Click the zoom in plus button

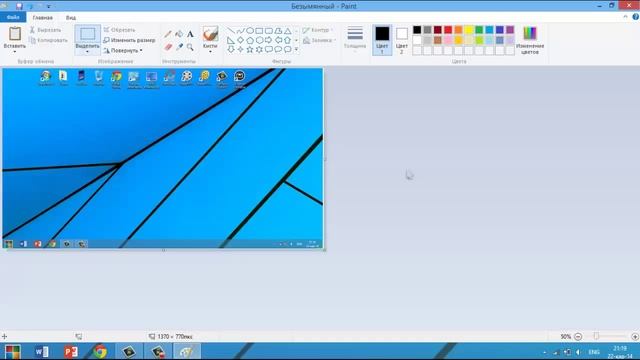[635, 336]
